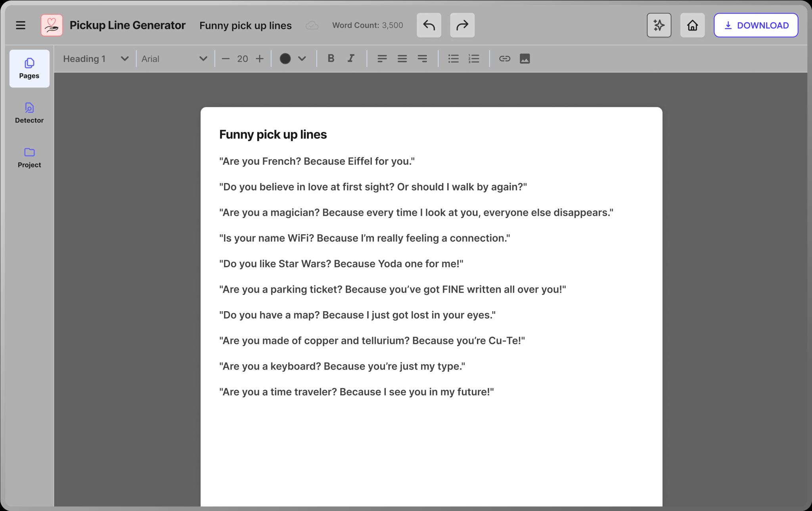Toggle italic formatting
Viewport: 812px width, 511px height.
pyautogui.click(x=351, y=59)
